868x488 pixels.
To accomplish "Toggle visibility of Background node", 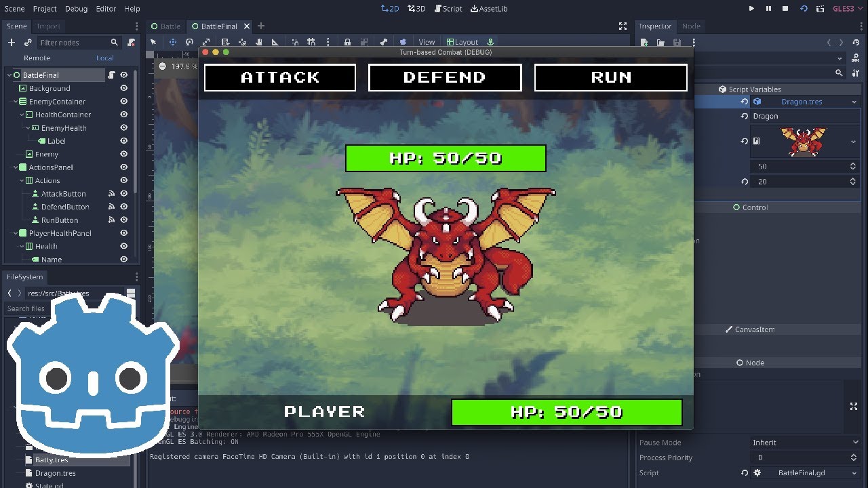I will point(124,88).
